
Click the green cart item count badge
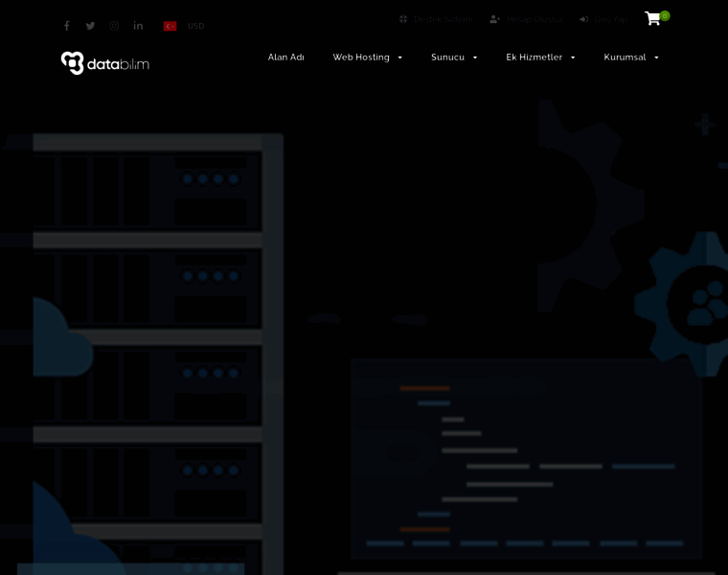coord(665,15)
